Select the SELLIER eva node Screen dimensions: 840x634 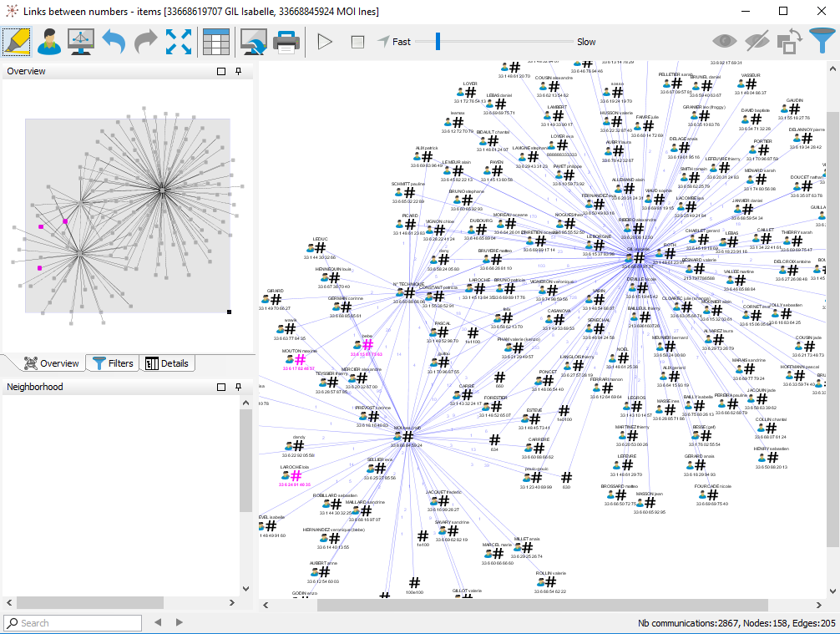tap(380, 469)
